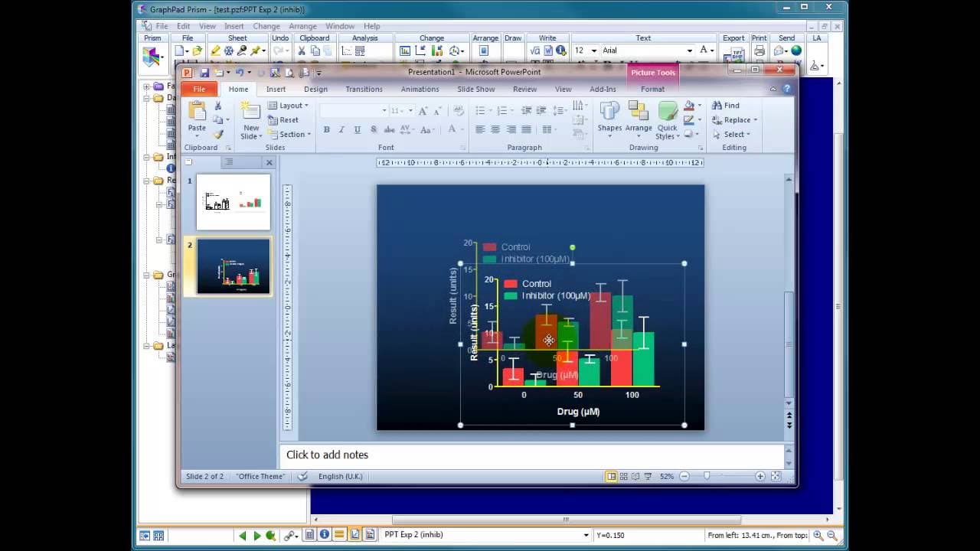Toggle Reading View in status bar
This screenshot has width=980, height=551.
(635, 476)
